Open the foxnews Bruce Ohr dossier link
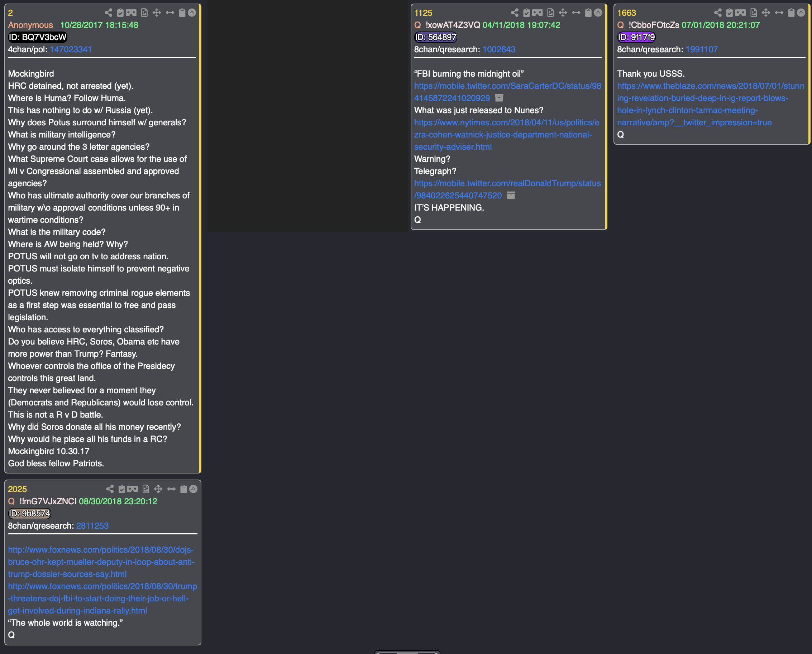812x654 pixels. pyautogui.click(x=101, y=562)
